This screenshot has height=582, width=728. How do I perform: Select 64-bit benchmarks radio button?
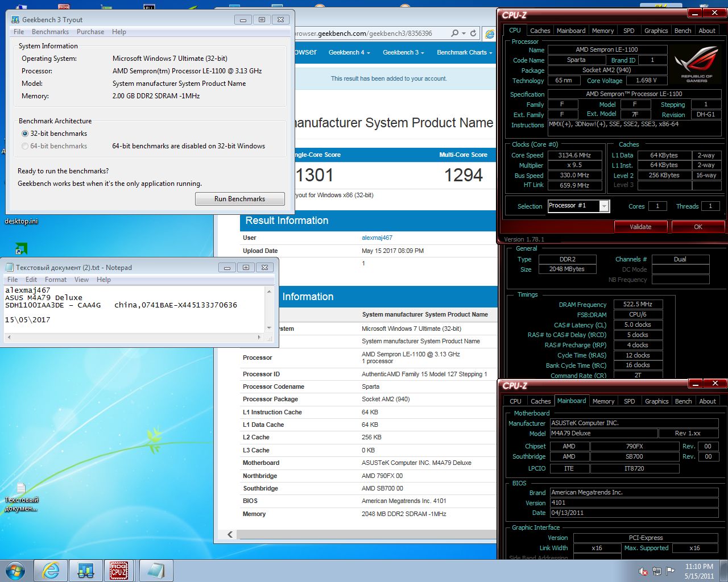click(25, 146)
